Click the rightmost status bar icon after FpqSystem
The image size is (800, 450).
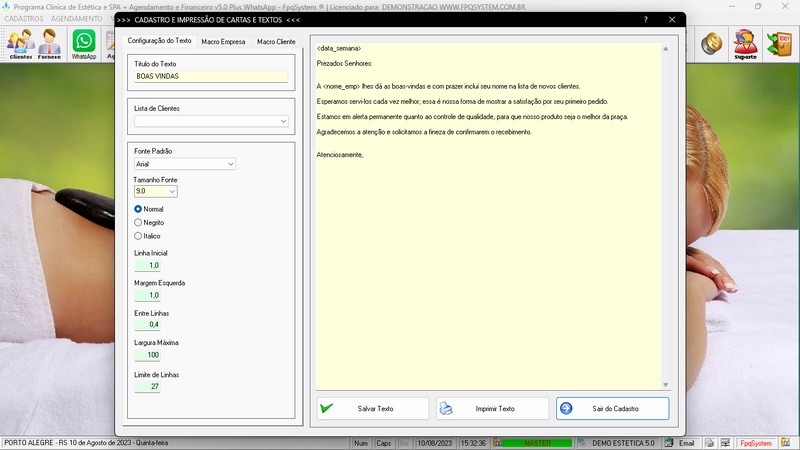tap(786, 443)
